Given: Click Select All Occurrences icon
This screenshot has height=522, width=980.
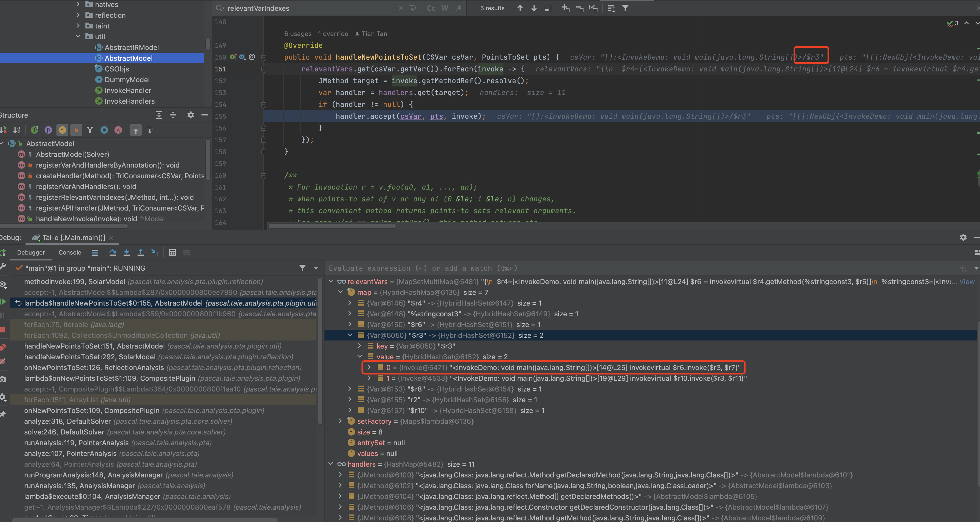Looking at the screenshot, I should point(593,8).
